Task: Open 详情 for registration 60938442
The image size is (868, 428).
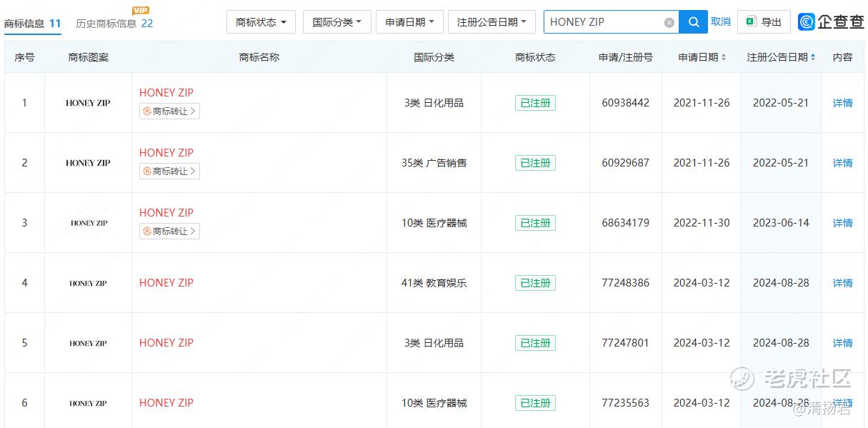Action: (x=843, y=103)
